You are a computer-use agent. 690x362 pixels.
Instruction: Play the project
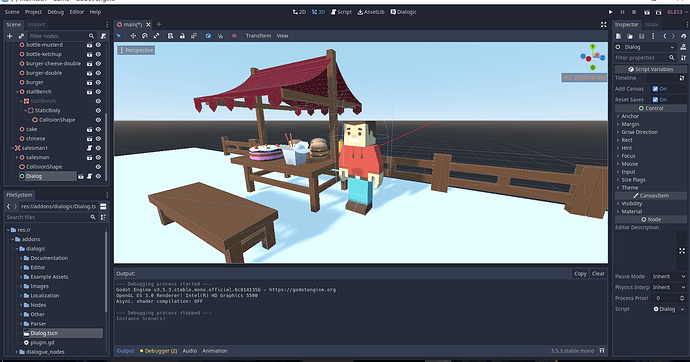[x=610, y=12]
